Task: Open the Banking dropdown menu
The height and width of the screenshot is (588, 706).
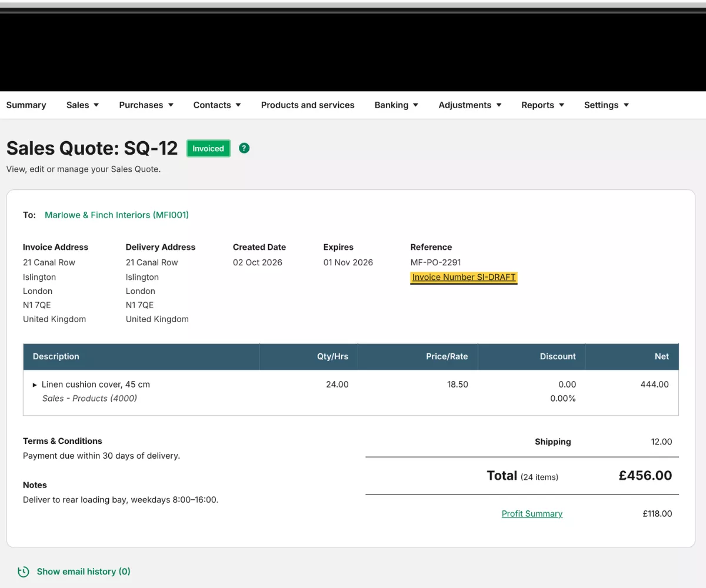Action: [x=397, y=105]
